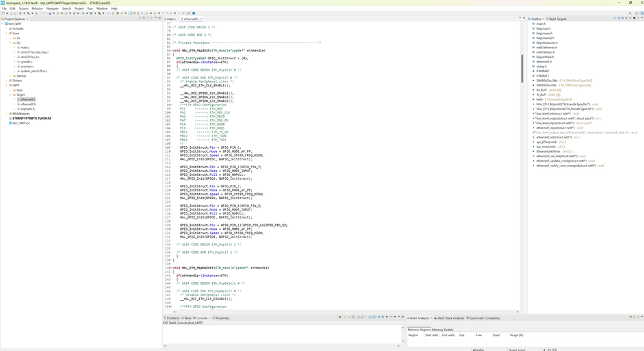Click the blue information icon in toolbar

click(x=193, y=13)
